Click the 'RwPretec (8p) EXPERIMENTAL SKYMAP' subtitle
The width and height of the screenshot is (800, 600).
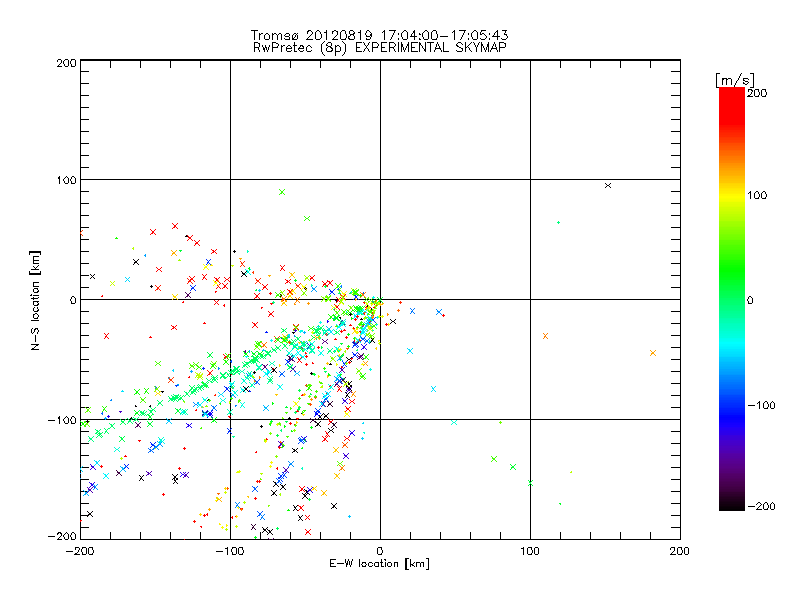[x=380, y=48]
